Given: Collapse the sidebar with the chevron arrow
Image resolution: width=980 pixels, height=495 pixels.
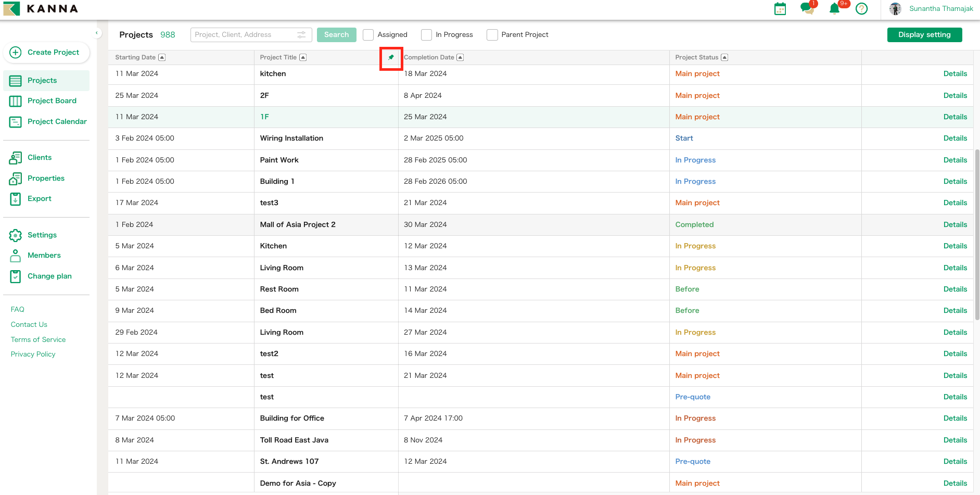Looking at the screenshot, I should coord(97,32).
